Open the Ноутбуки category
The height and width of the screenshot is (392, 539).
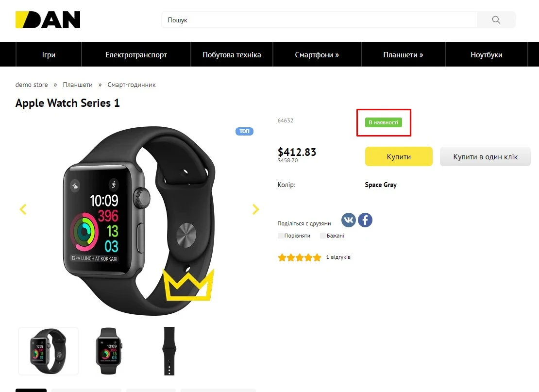[487, 54]
